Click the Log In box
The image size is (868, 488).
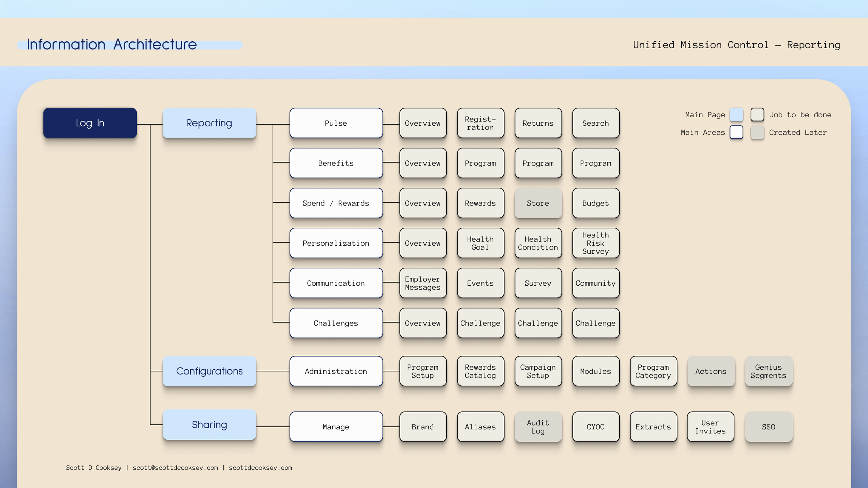point(90,123)
